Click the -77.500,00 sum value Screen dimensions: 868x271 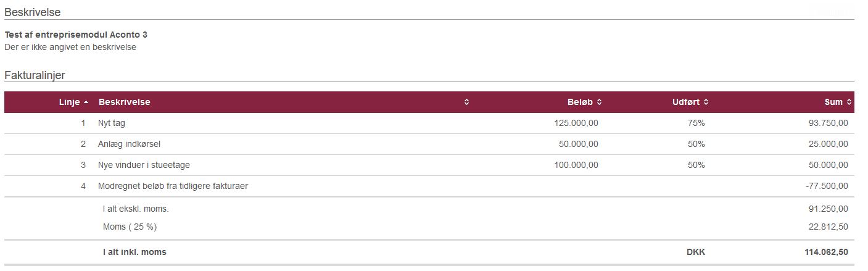click(827, 186)
